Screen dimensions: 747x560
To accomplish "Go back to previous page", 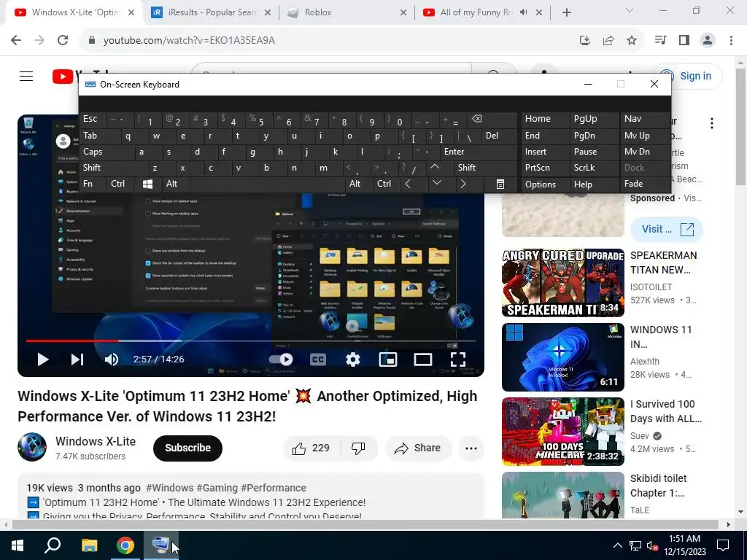I will [x=16, y=41].
